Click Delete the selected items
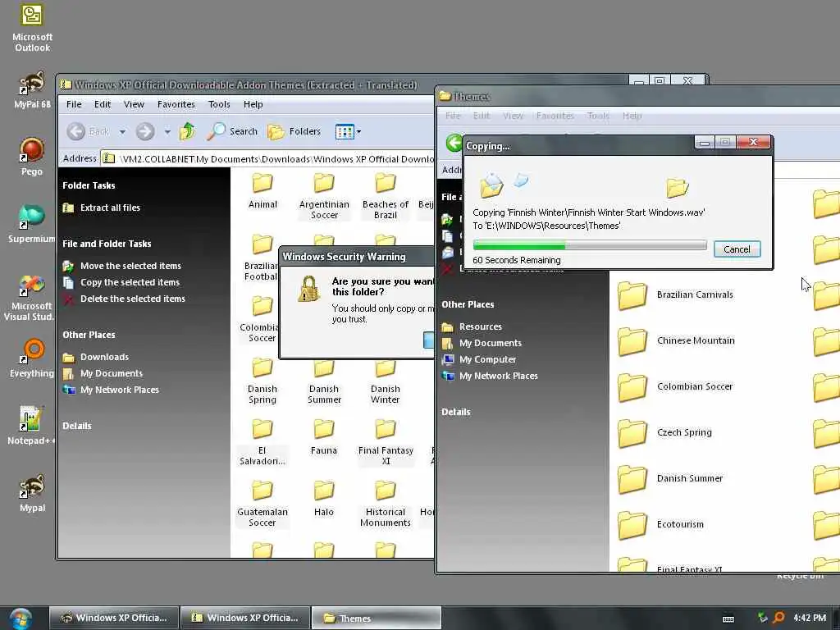 point(124,299)
